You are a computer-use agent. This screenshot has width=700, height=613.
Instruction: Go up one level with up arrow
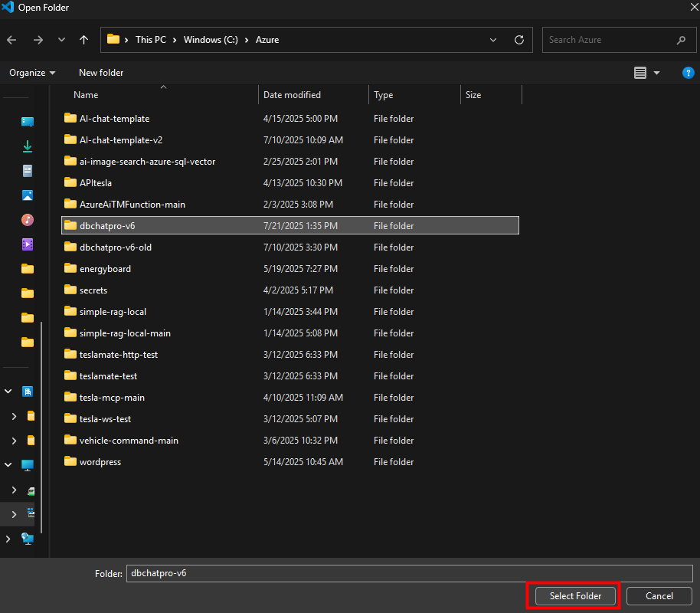click(83, 40)
